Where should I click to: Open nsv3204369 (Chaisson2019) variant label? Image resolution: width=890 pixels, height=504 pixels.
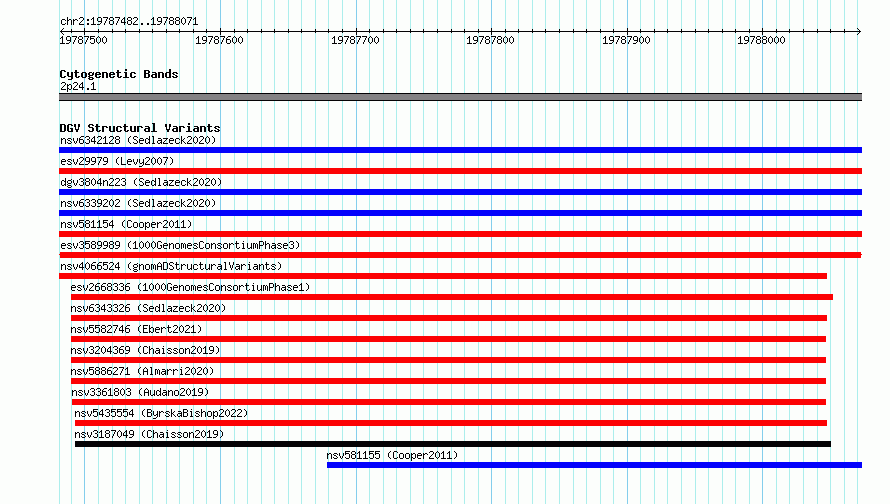(145, 350)
